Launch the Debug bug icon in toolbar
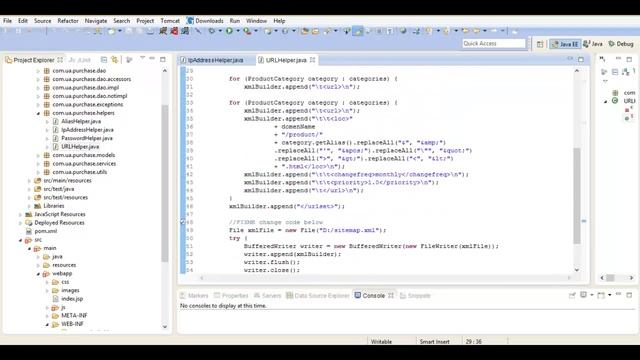Viewport: 640px width, 360px height. 212,31
